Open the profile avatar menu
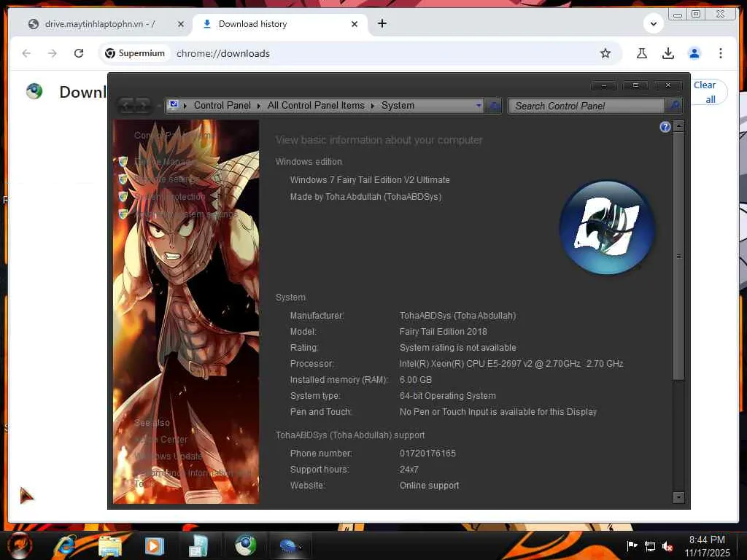This screenshot has width=747, height=560. tap(694, 53)
